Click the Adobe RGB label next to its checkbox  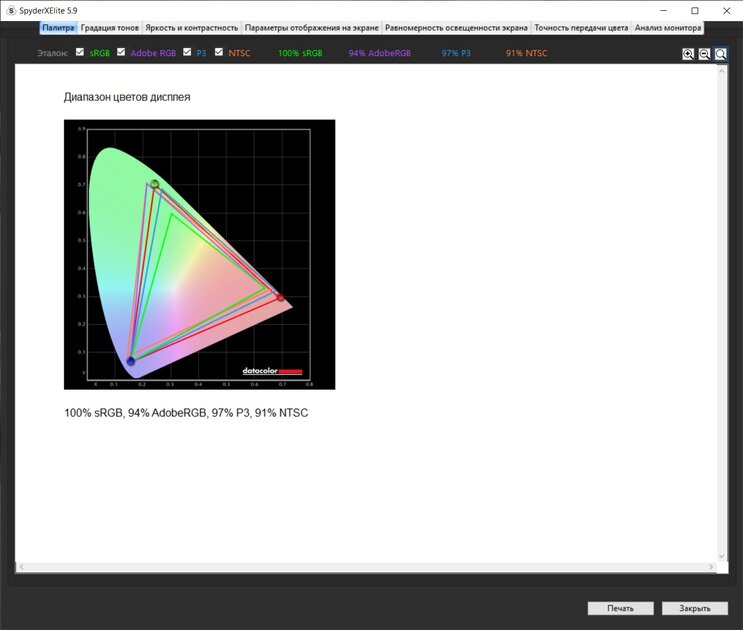pos(153,53)
